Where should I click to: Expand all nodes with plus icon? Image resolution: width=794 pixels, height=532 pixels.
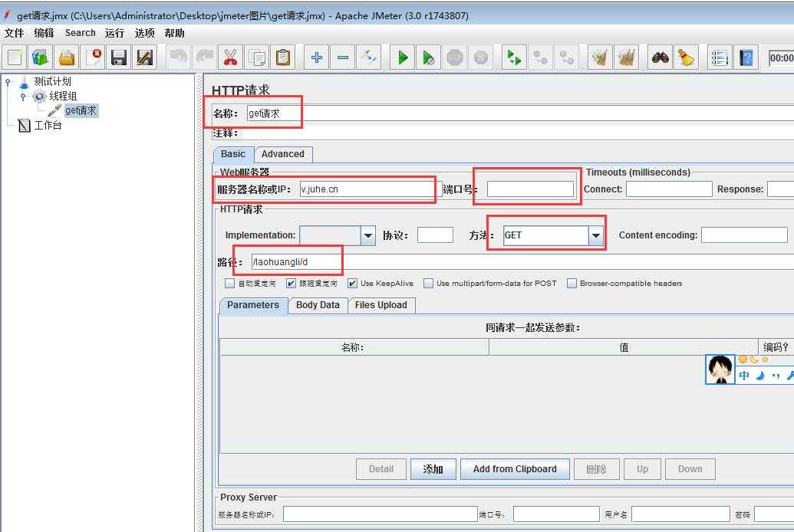pyautogui.click(x=317, y=57)
